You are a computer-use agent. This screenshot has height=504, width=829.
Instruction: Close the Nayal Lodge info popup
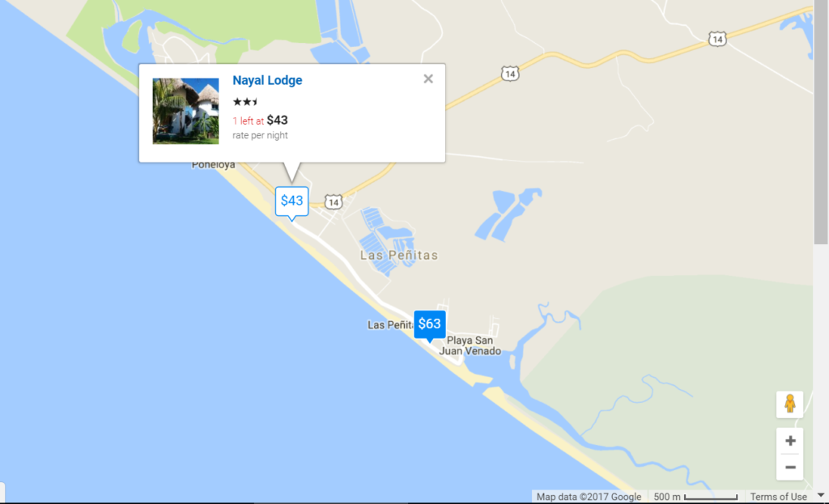coord(428,78)
